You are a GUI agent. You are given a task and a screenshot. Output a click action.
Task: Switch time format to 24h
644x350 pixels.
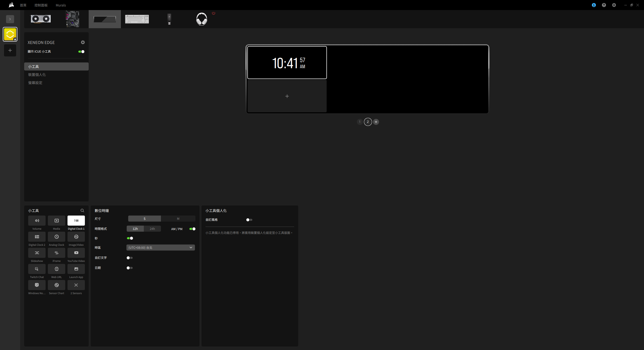[152, 229]
